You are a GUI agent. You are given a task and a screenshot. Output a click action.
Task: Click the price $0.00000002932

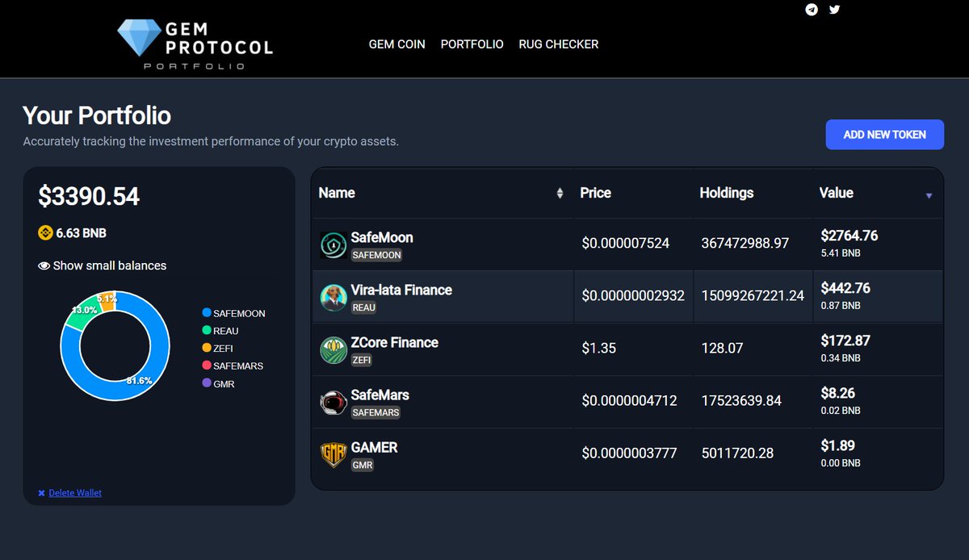pos(633,295)
